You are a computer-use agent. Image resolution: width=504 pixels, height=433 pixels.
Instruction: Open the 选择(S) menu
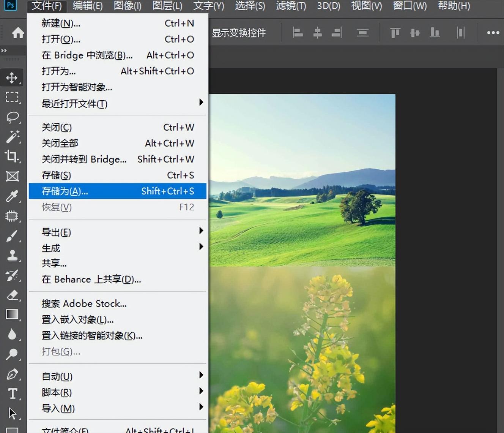click(250, 6)
